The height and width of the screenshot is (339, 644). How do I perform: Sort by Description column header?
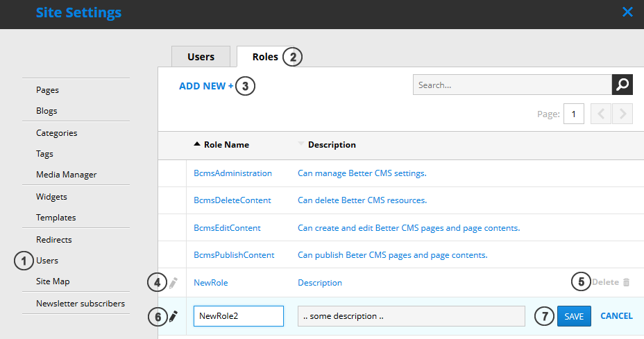coord(331,145)
